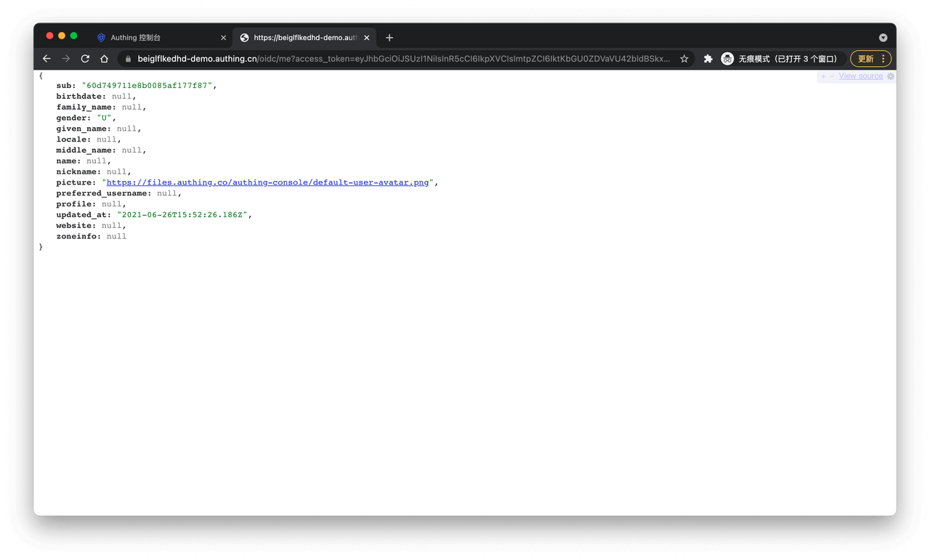Open the default-user-avatar.png picture link
The width and height of the screenshot is (930, 560).
pos(268,182)
